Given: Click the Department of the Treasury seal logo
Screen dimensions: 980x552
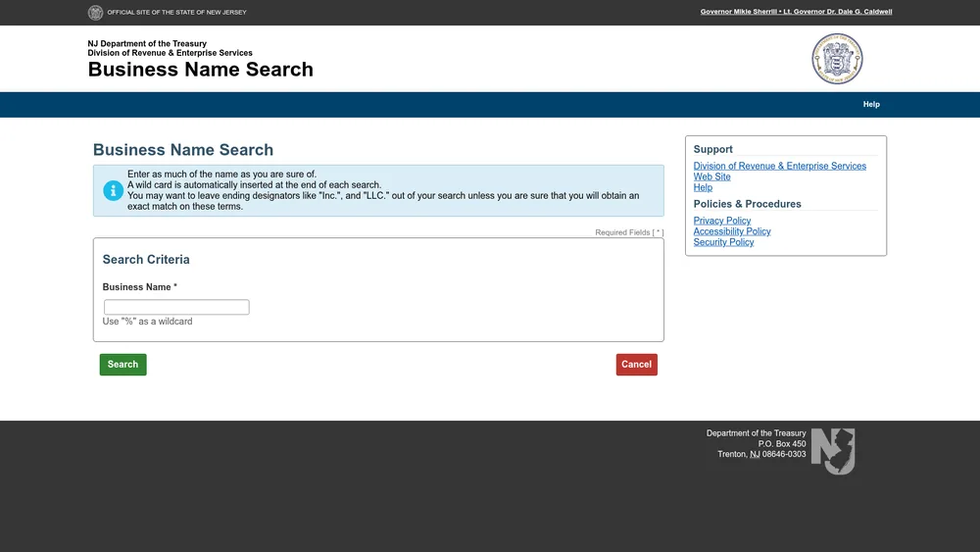Looking at the screenshot, I should (837, 59).
